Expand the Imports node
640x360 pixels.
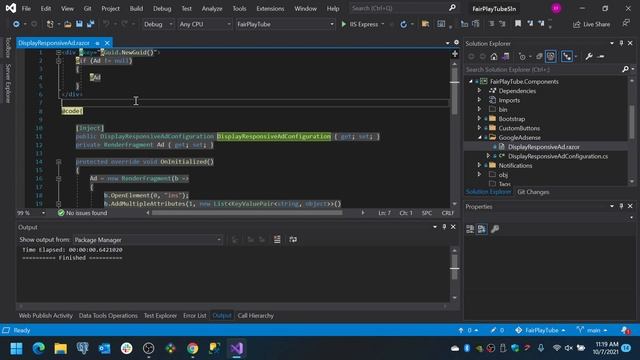click(480, 100)
